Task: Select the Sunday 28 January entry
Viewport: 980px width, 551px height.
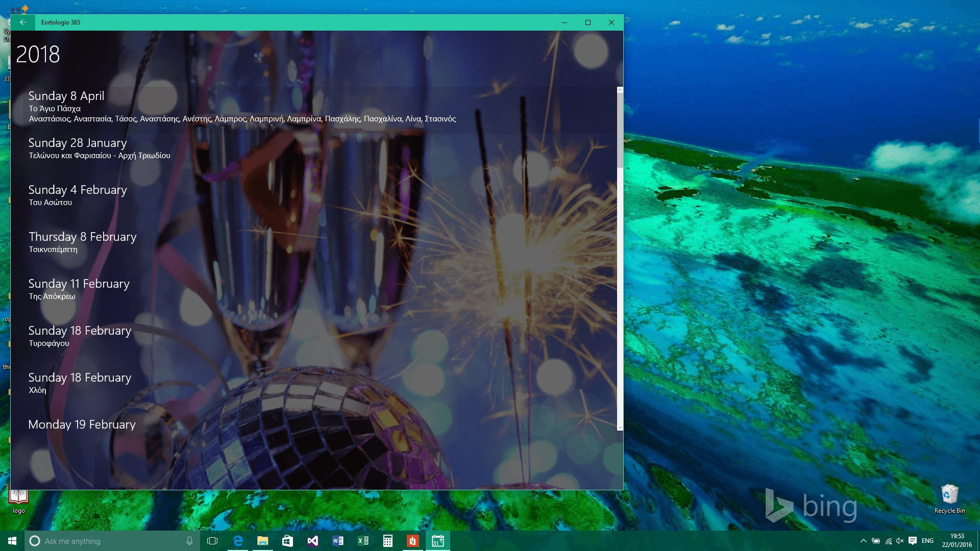Action: [x=78, y=143]
